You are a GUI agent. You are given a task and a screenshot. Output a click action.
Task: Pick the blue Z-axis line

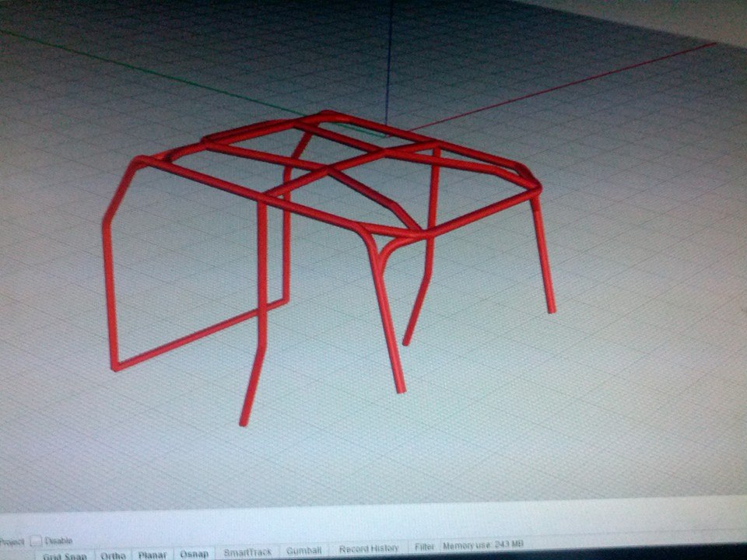click(389, 62)
